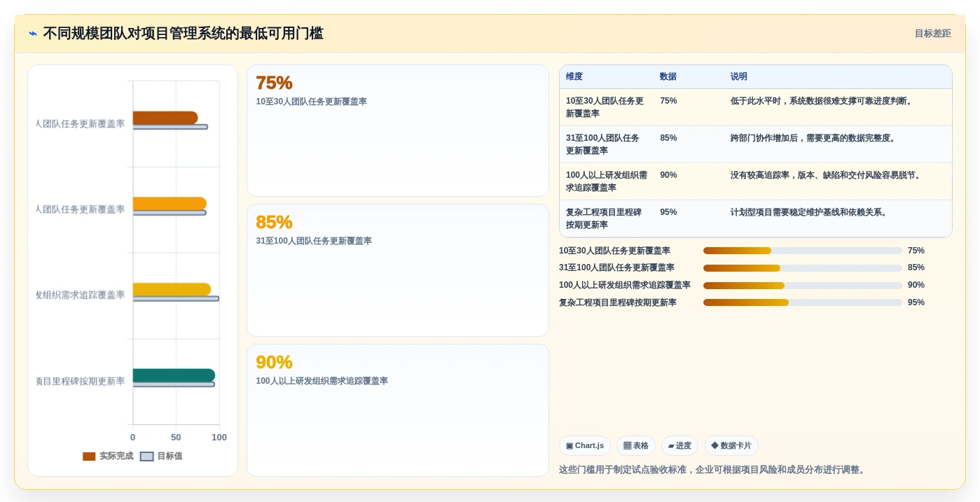Click the gray target bar beneath the brown bar

tap(170, 127)
